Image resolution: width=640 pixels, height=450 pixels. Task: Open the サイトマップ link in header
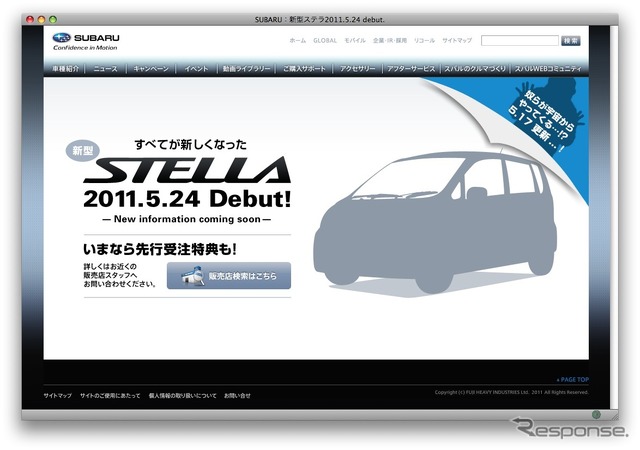(457, 40)
